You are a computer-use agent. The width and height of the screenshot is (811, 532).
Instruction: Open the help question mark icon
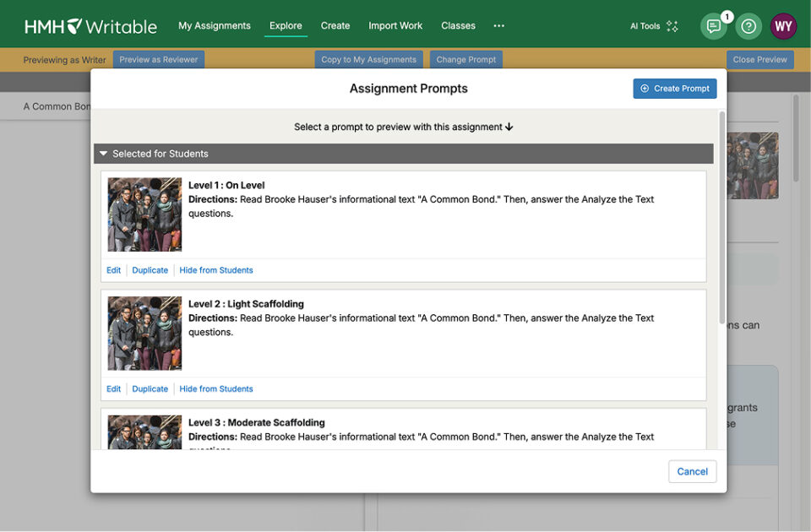point(748,26)
